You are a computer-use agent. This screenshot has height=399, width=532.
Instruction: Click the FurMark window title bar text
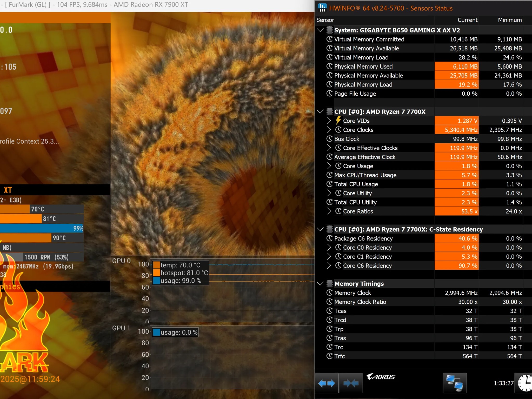94,5
